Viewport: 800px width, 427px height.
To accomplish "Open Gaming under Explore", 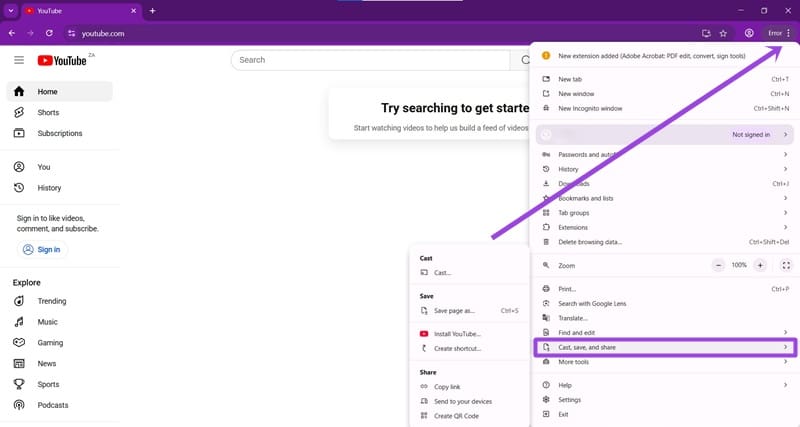I will tap(60, 343).
